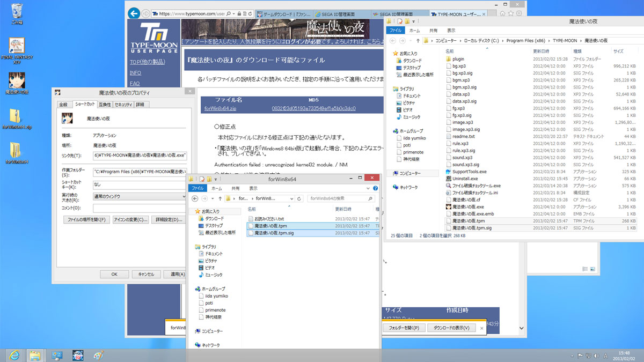644x362 pixels.
Task: Open the forWin8x64.zip download link
Action: click(x=220, y=108)
